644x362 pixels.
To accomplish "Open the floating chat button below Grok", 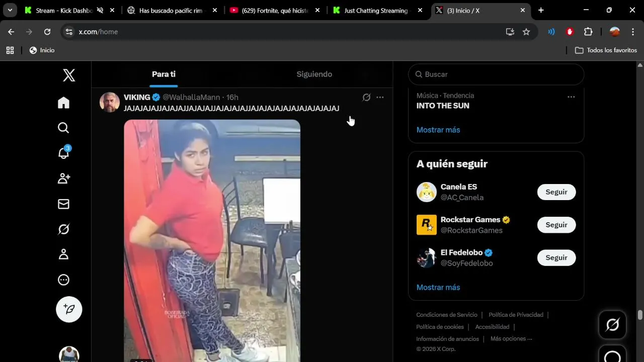I will point(612,354).
